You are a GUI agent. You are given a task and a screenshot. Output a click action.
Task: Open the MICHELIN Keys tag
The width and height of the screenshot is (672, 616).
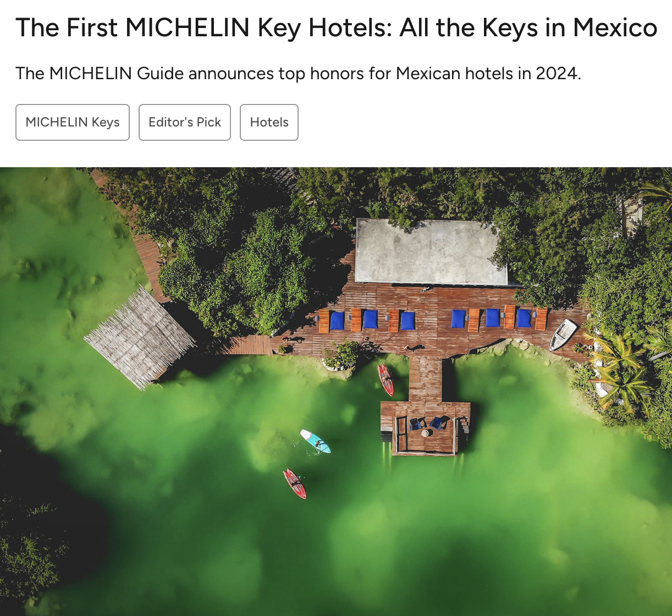[x=73, y=122]
